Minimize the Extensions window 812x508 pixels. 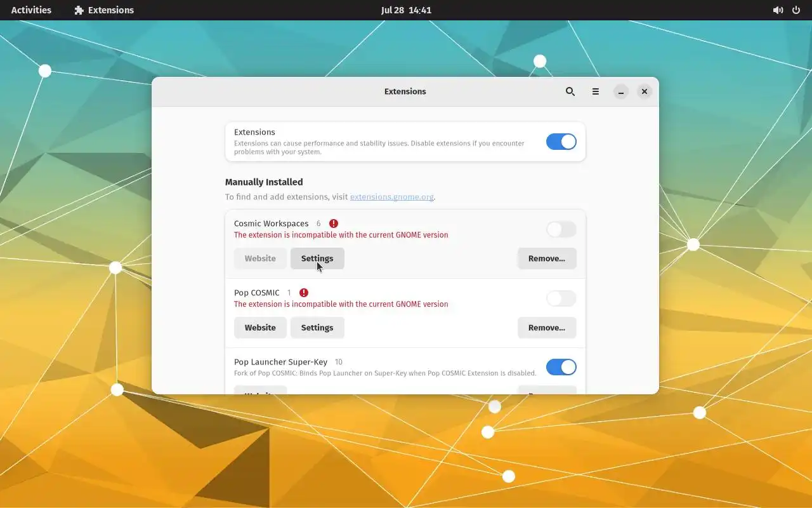point(621,92)
